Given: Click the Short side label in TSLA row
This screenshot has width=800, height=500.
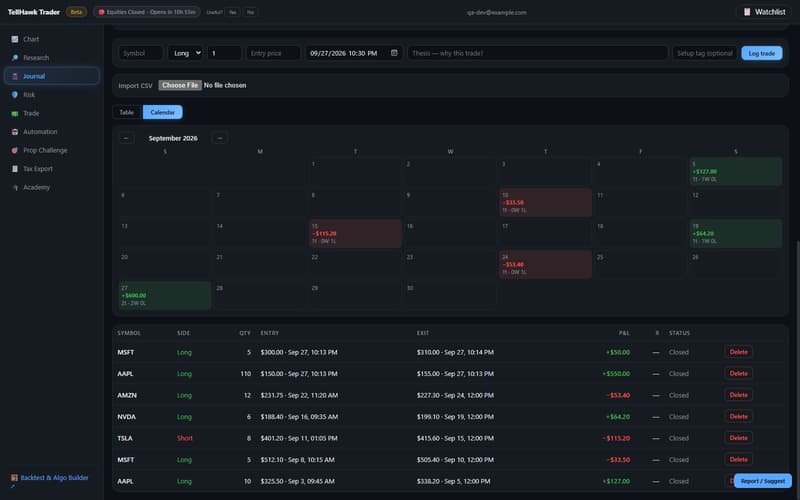Looking at the screenshot, I should [185, 438].
